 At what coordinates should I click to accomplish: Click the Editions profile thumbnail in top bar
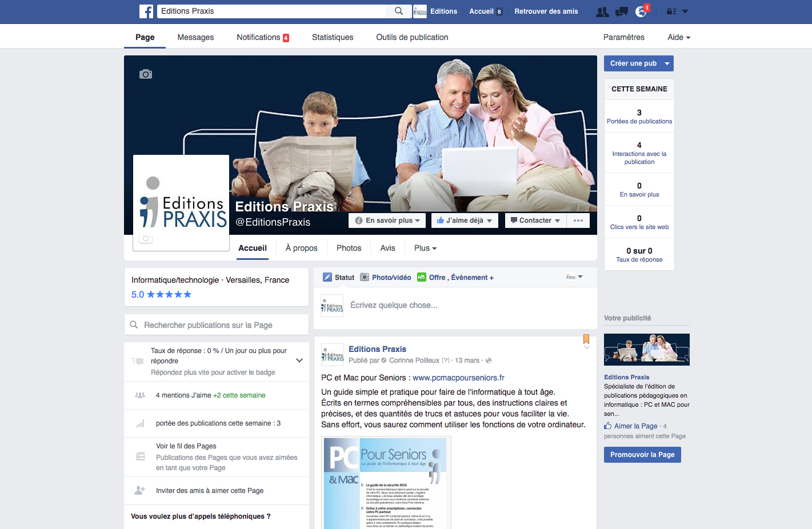tap(420, 11)
